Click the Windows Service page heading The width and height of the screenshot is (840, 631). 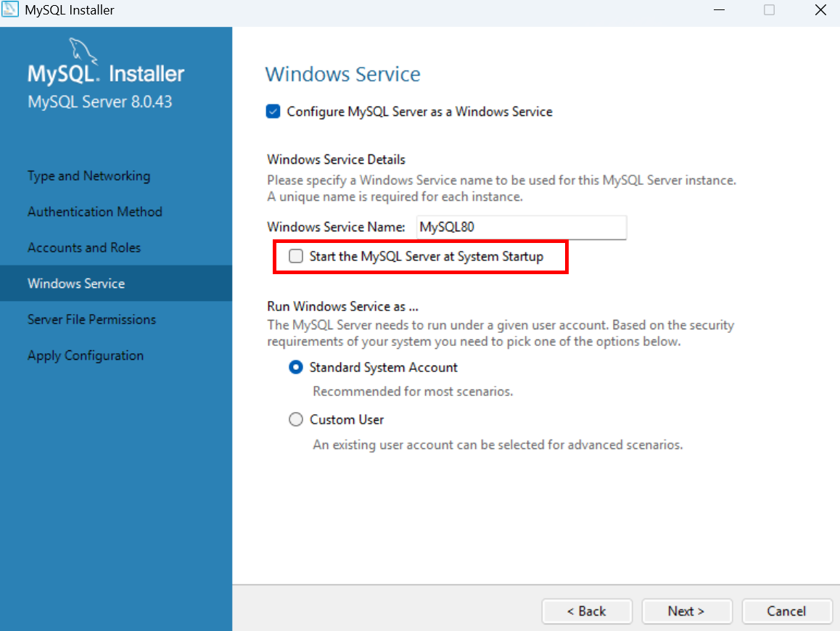(x=343, y=74)
